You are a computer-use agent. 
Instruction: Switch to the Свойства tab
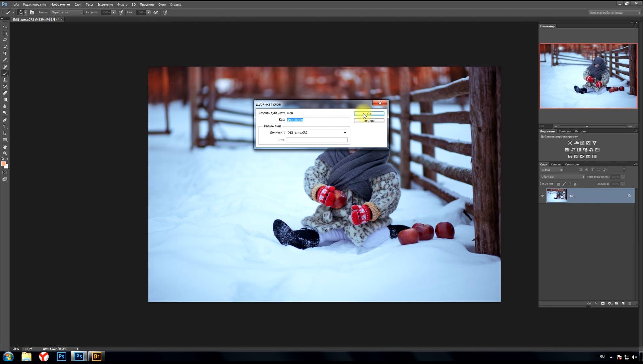click(x=565, y=131)
